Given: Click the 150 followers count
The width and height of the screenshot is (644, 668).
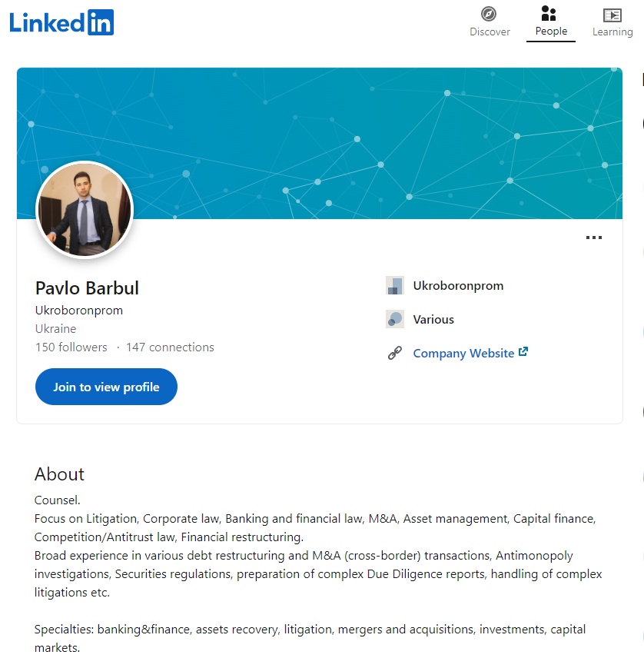Looking at the screenshot, I should point(71,347).
